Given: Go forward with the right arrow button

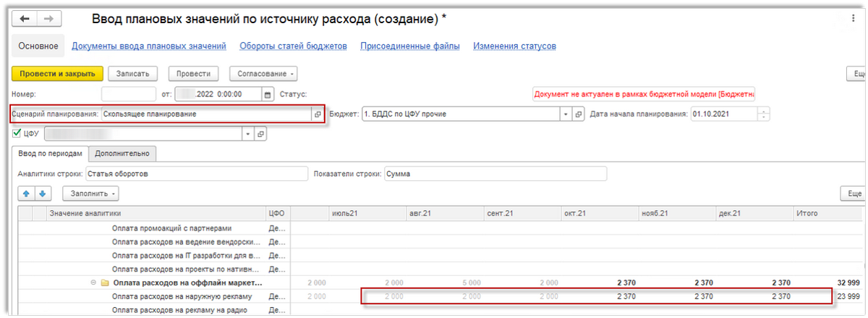Looking at the screenshot, I should (50, 18).
